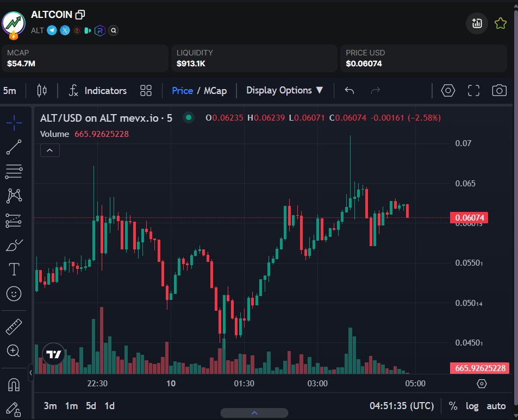Toggle lock all drawing tools
518x420 pixels.
pos(14,410)
